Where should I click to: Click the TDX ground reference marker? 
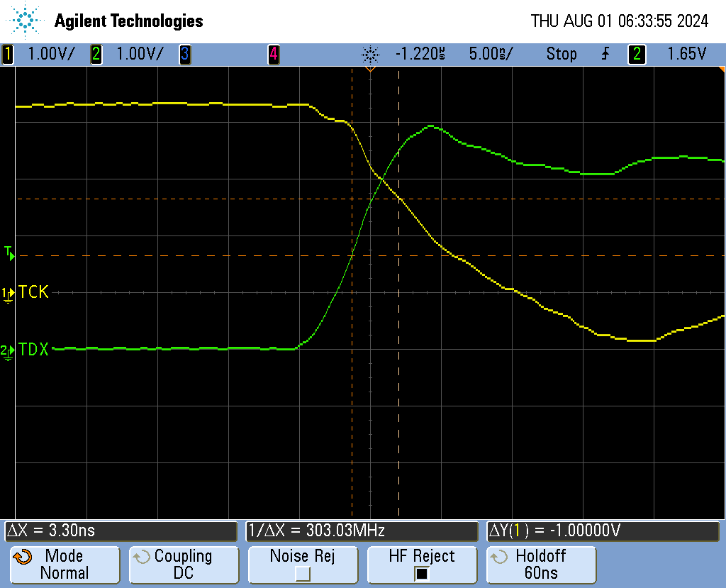(x=7, y=350)
